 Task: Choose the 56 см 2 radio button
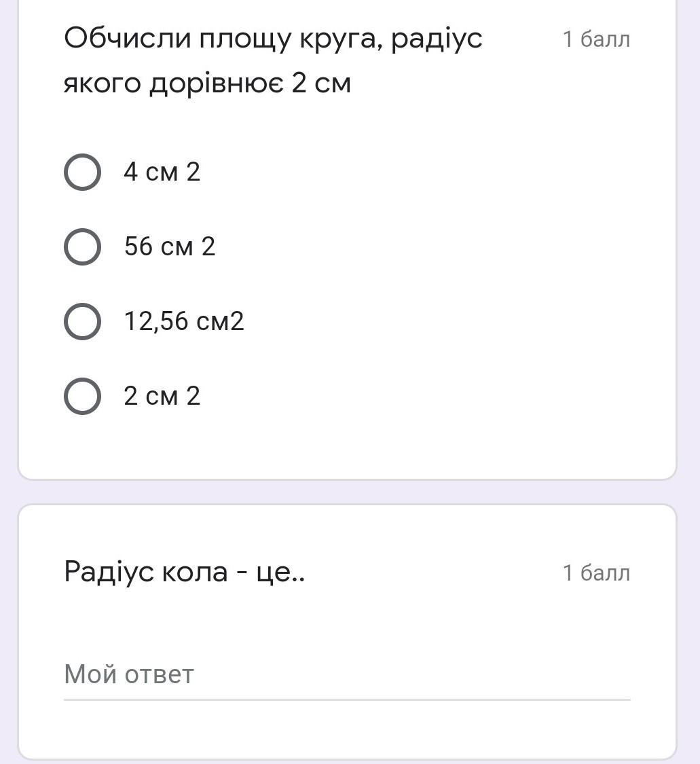click(82, 246)
